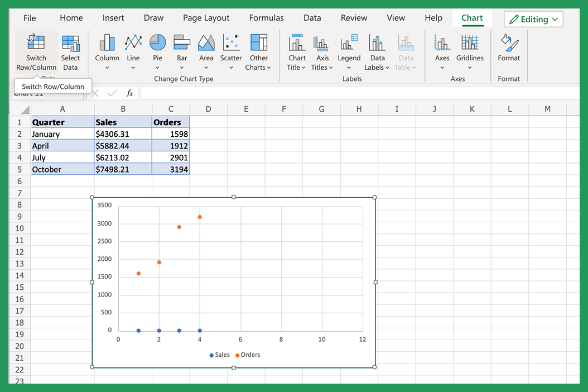
Task: Select the Pie chart type icon
Action: click(157, 42)
